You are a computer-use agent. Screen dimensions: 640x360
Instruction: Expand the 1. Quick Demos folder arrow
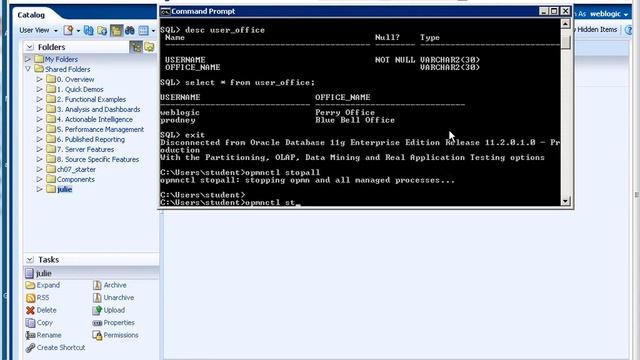[40, 89]
